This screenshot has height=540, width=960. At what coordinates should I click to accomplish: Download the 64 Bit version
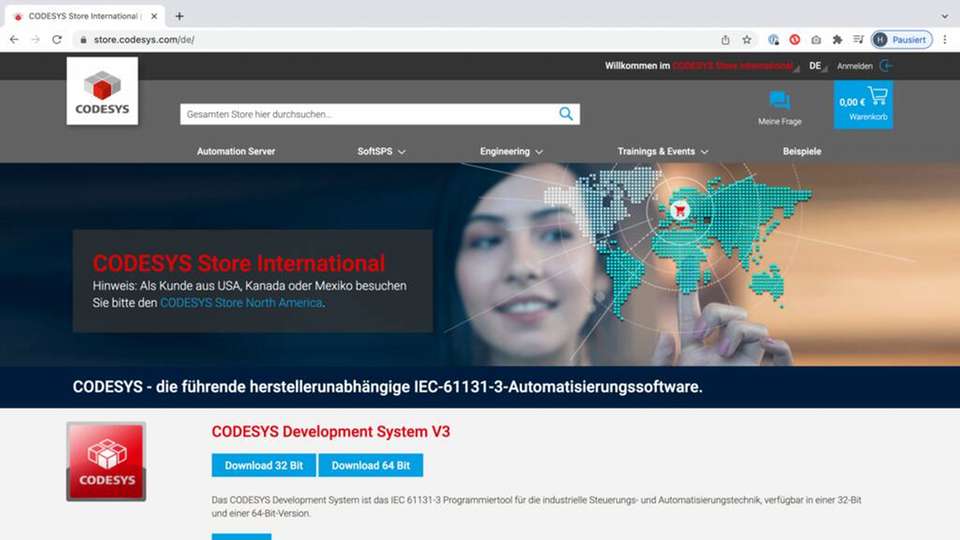pos(370,465)
